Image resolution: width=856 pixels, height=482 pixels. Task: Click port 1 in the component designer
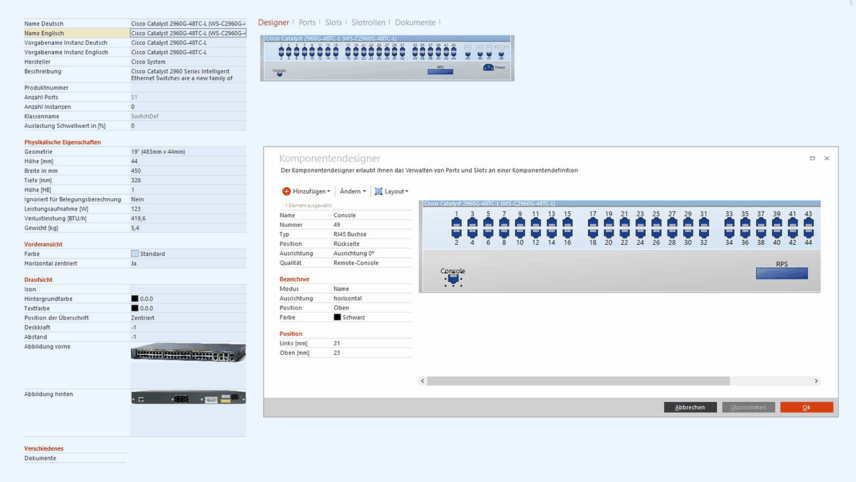point(457,223)
